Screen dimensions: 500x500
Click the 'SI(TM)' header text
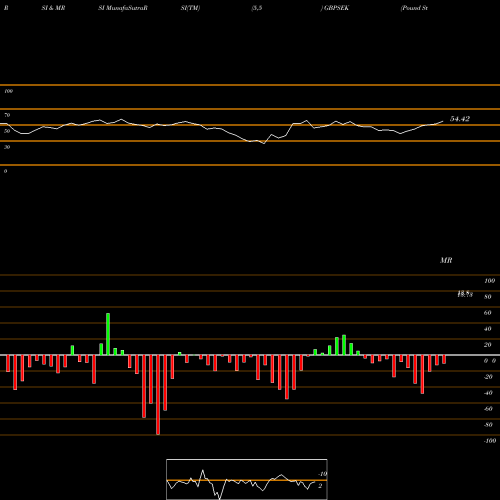click(x=190, y=8)
